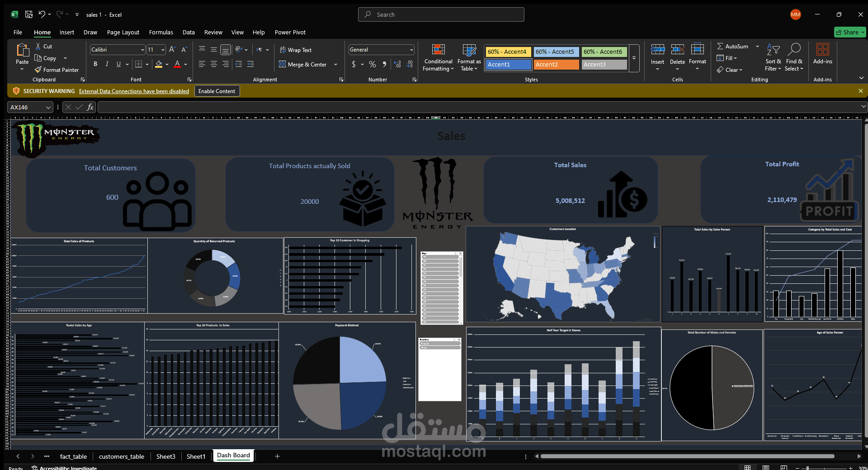Open Conditional Formatting menu

coord(438,57)
